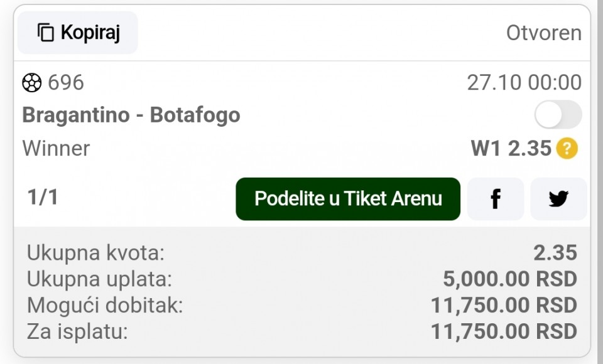
Task: Select the match date 27.10 00:00
Action: pos(524,82)
